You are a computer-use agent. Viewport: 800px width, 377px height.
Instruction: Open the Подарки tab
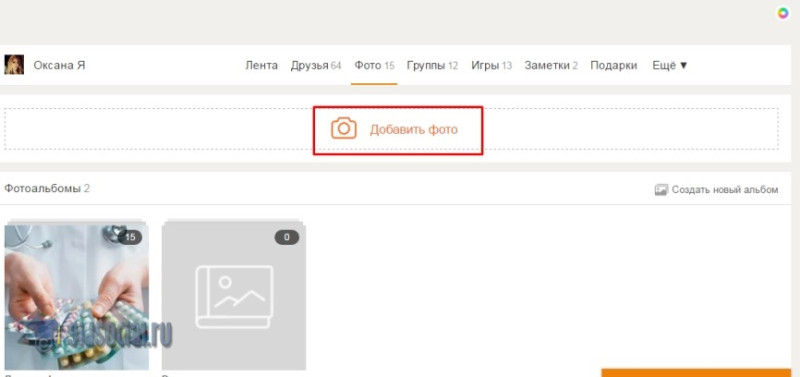coord(614,65)
